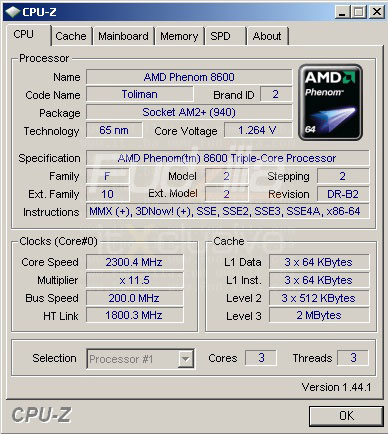
Task: Click the Processor #1 combo box
Action: (x=140, y=359)
